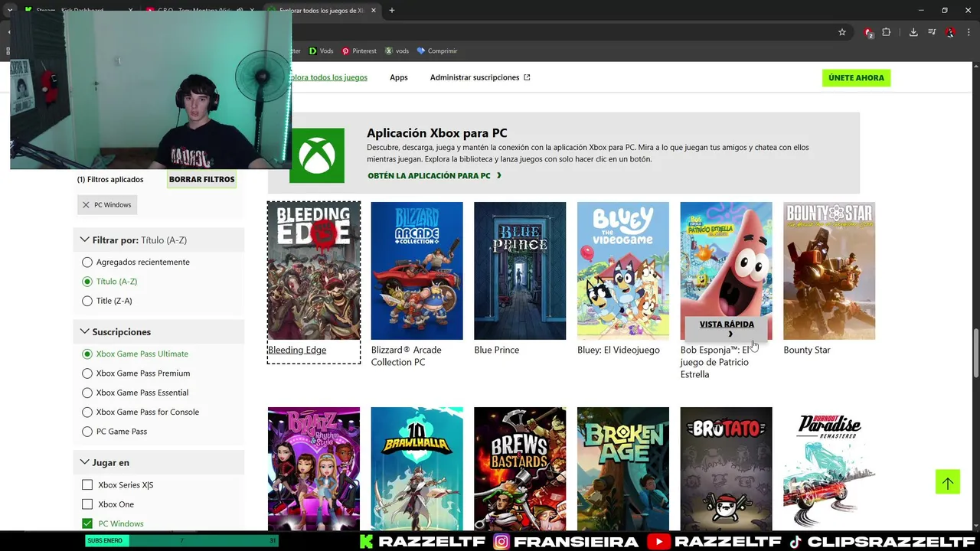Open the Brotato game cover

click(x=726, y=468)
